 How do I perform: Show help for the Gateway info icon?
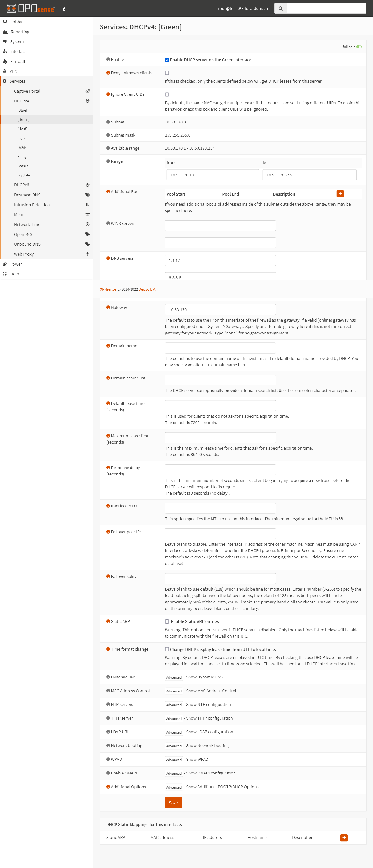tap(108, 307)
